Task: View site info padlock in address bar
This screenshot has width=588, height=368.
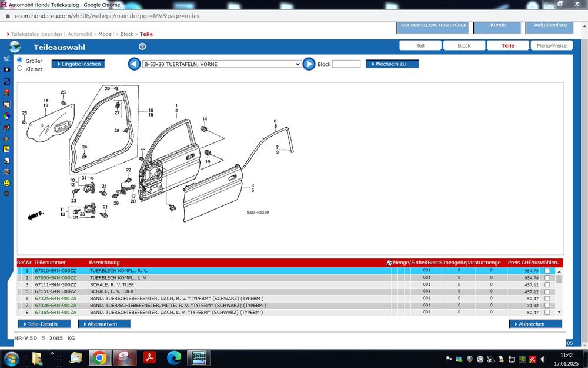Action: pos(8,16)
